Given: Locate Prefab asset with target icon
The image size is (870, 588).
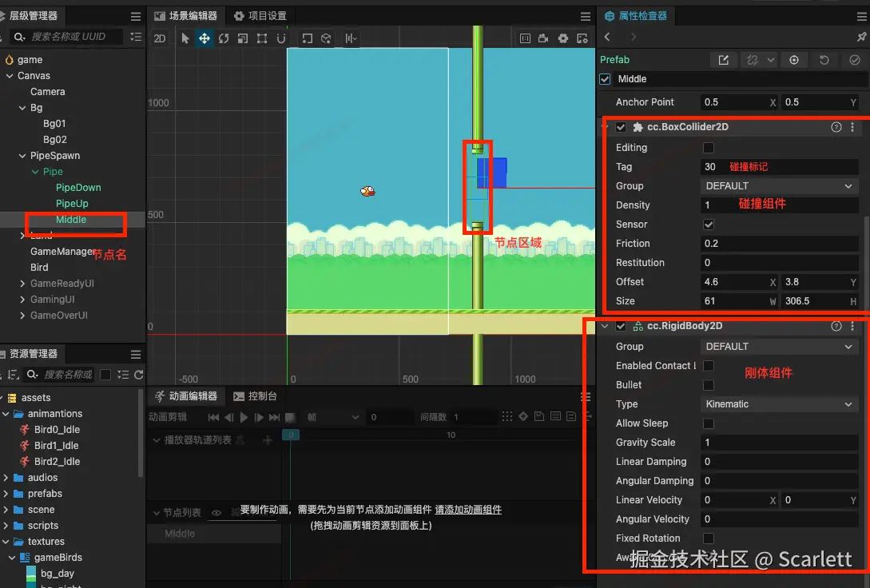Looking at the screenshot, I should click(794, 60).
